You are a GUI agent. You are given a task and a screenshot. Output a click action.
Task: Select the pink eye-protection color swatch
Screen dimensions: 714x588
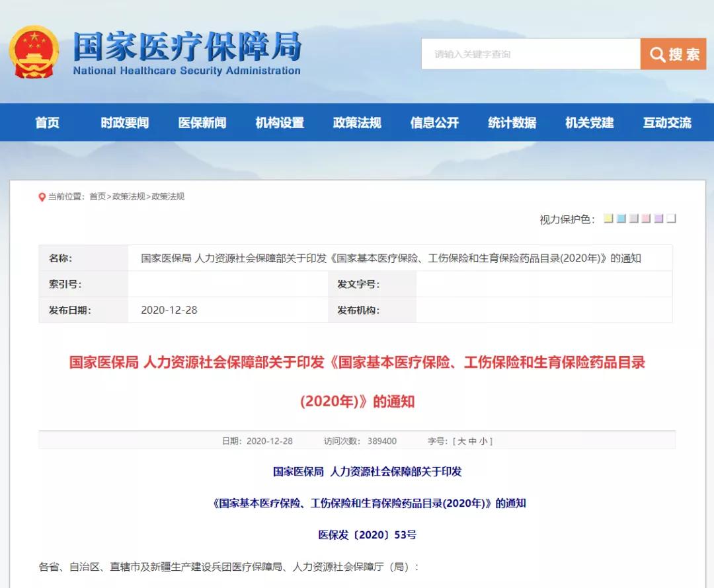pyautogui.click(x=646, y=217)
